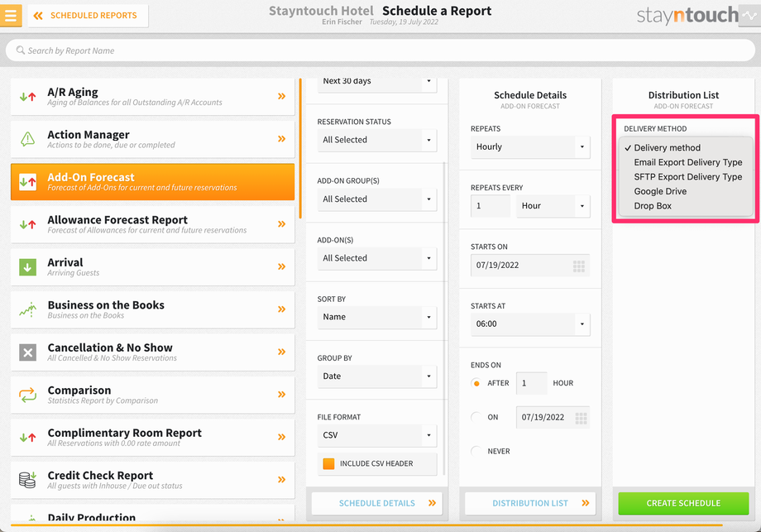Click the Repeats Every number field
761x532 pixels.
491,206
